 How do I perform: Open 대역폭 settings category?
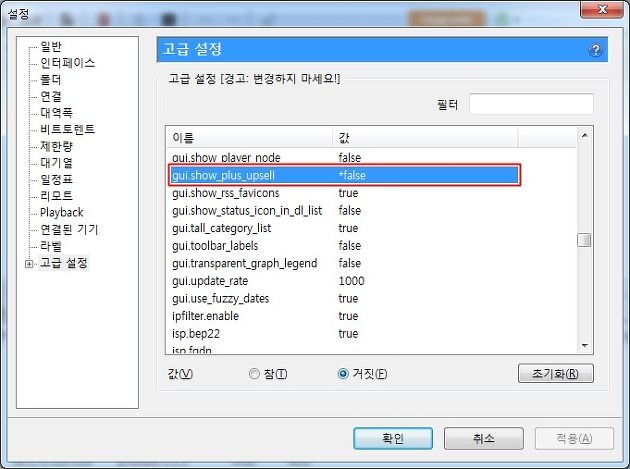tap(56, 113)
